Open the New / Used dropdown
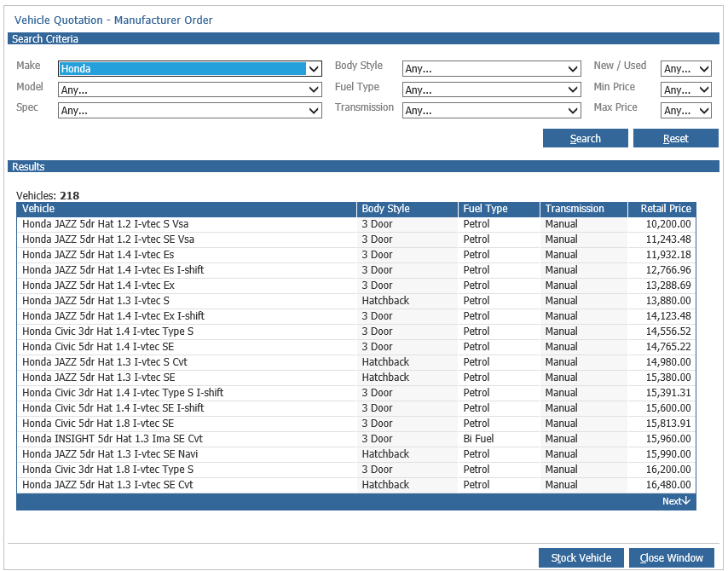728x571 pixels. tap(685, 69)
